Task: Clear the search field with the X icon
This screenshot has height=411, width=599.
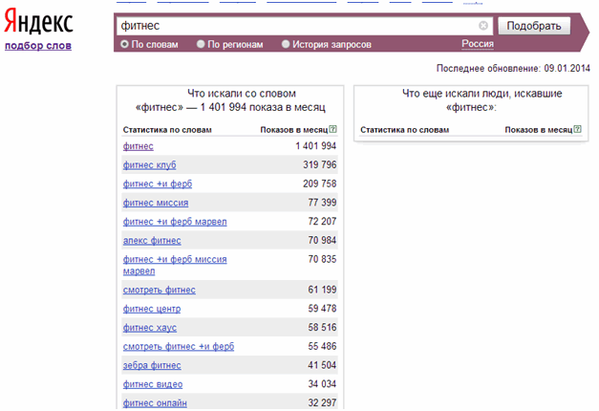Action: tap(483, 26)
